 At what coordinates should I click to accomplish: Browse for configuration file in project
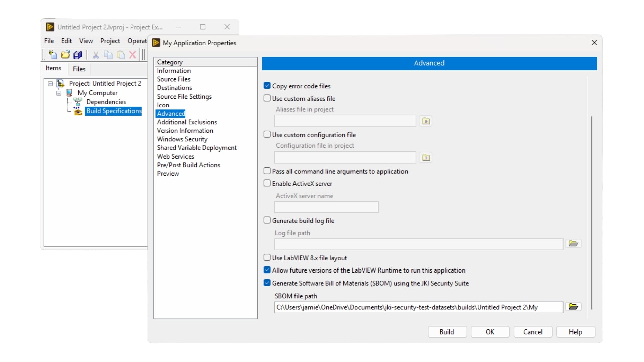tap(426, 158)
